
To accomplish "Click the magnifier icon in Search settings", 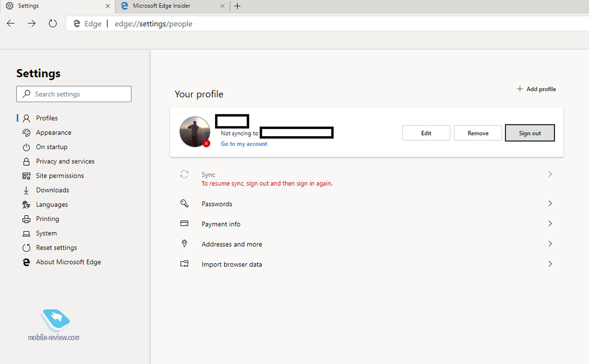I will point(27,94).
